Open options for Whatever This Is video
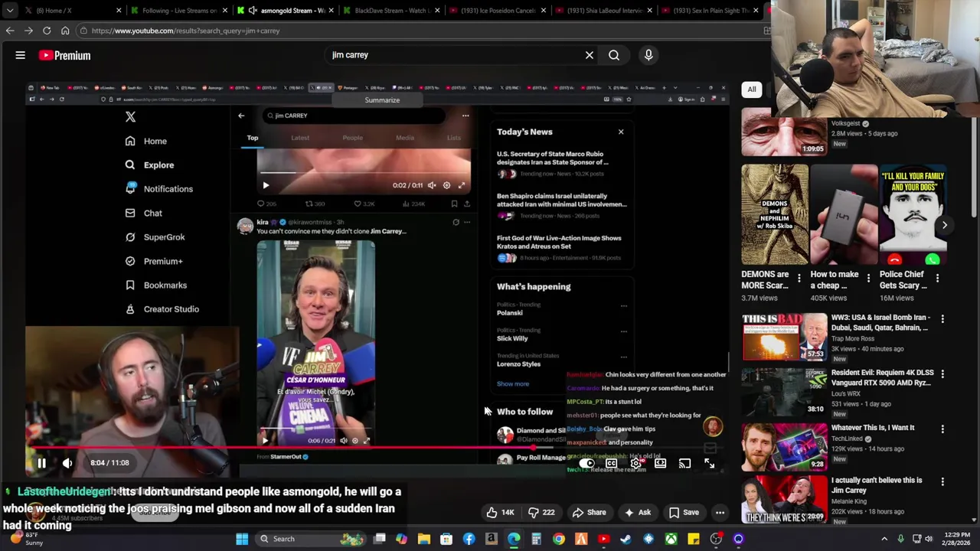The height and width of the screenshot is (551, 980). [942, 429]
